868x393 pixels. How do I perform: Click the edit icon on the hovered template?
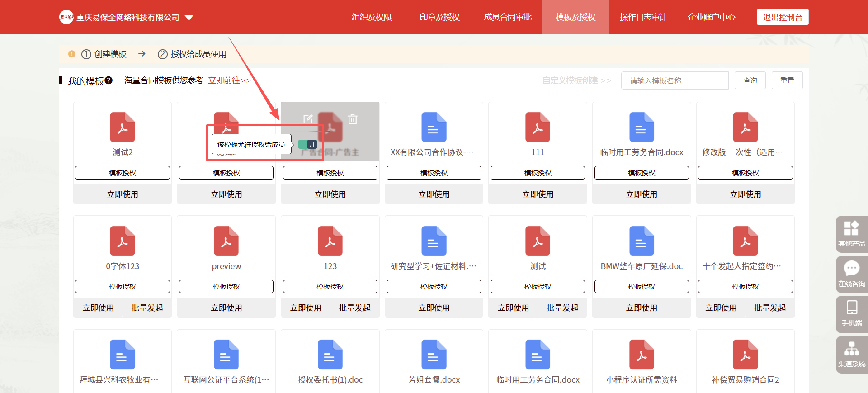coord(308,119)
